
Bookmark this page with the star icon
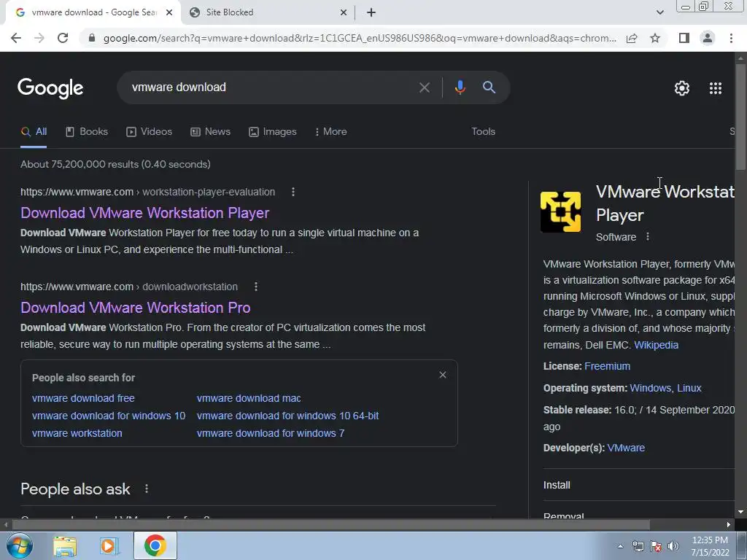point(655,38)
